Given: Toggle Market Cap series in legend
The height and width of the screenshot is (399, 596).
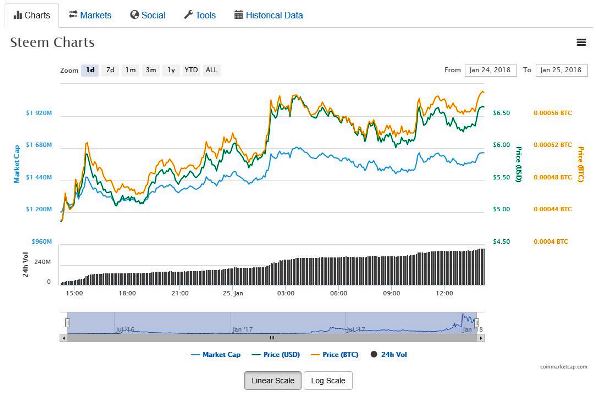Looking at the screenshot, I should [216, 355].
